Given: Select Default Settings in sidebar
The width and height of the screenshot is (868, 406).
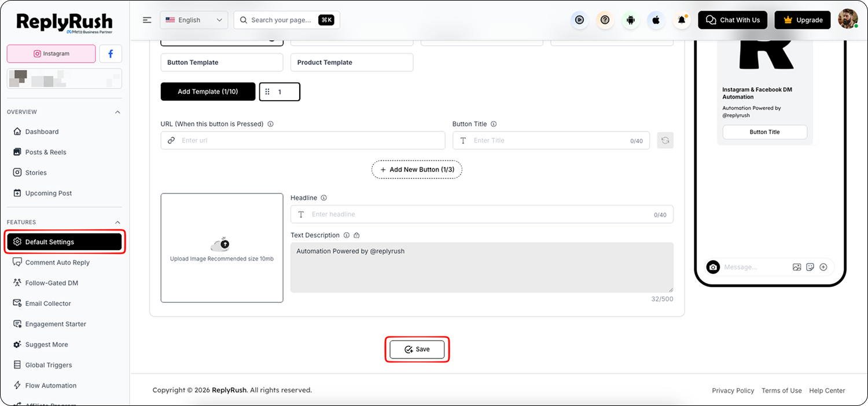Looking at the screenshot, I should pyautogui.click(x=64, y=242).
